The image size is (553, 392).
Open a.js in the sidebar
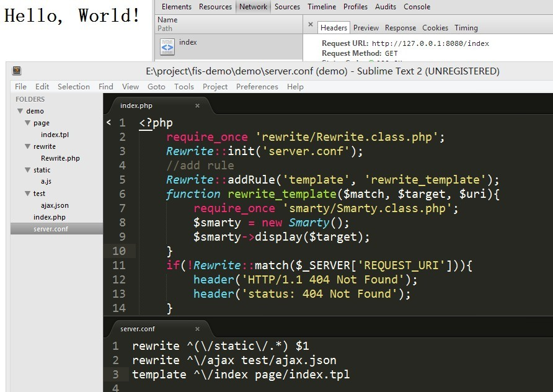46,181
